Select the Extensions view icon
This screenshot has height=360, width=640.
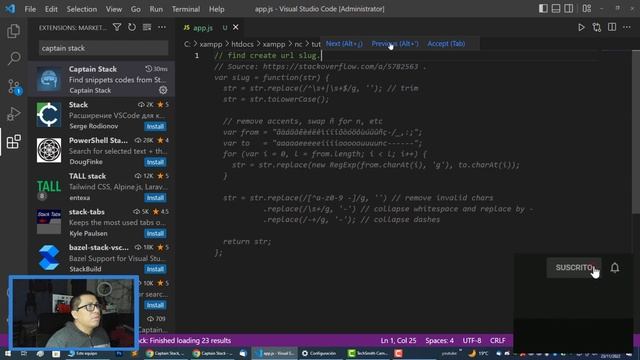(13, 142)
